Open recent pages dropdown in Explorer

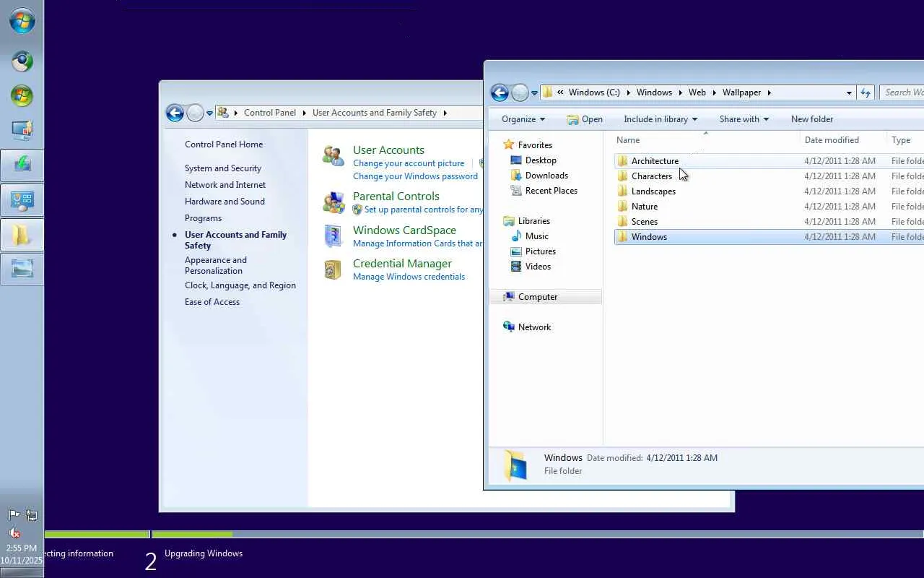pyautogui.click(x=534, y=92)
